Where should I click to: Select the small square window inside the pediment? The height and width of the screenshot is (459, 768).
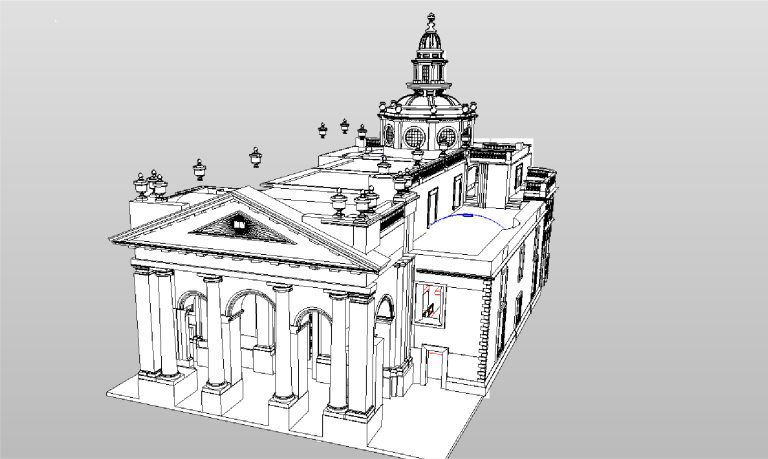[x=239, y=225]
